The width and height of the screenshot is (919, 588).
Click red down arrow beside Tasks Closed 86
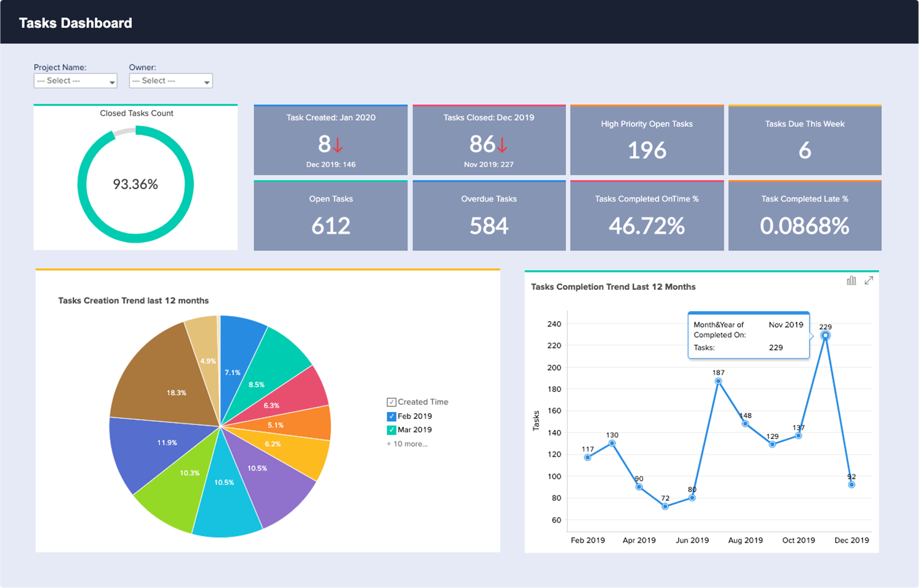coord(503,146)
